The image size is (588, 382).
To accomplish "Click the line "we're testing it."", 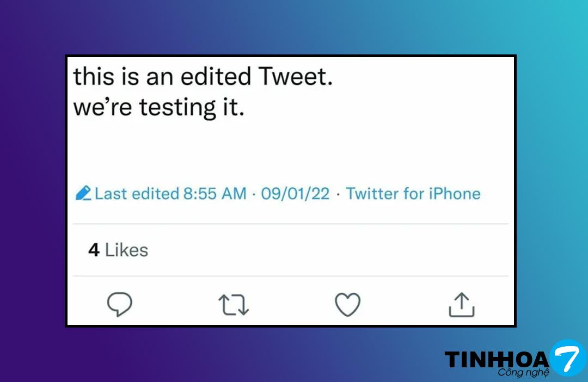I will (x=158, y=108).
